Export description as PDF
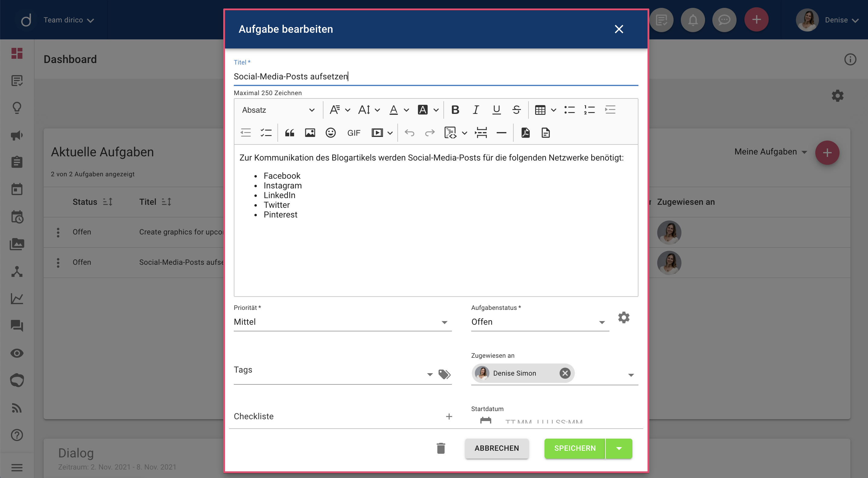The image size is (868, 478). coord(526,133)
